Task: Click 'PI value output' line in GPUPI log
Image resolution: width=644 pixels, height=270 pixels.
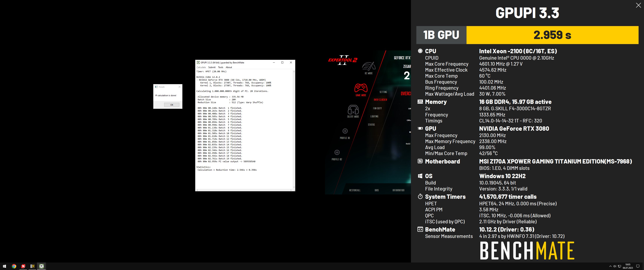Action: click(227, 162)
